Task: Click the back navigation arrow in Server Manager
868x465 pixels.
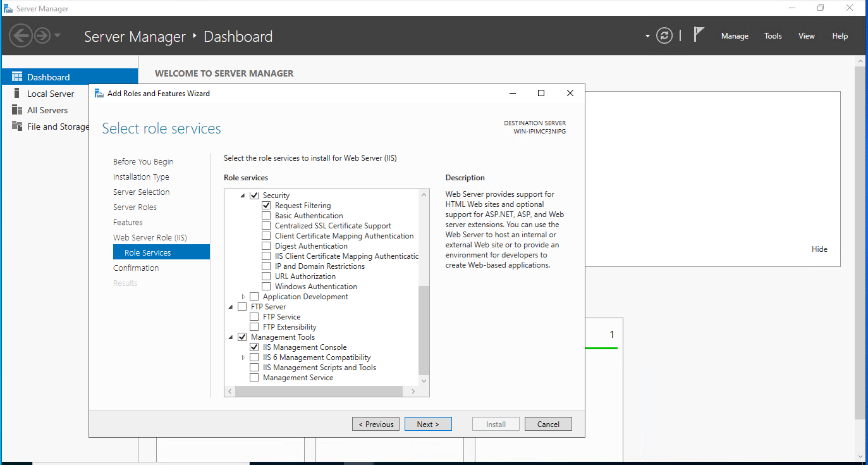Action: coord(21,35)
